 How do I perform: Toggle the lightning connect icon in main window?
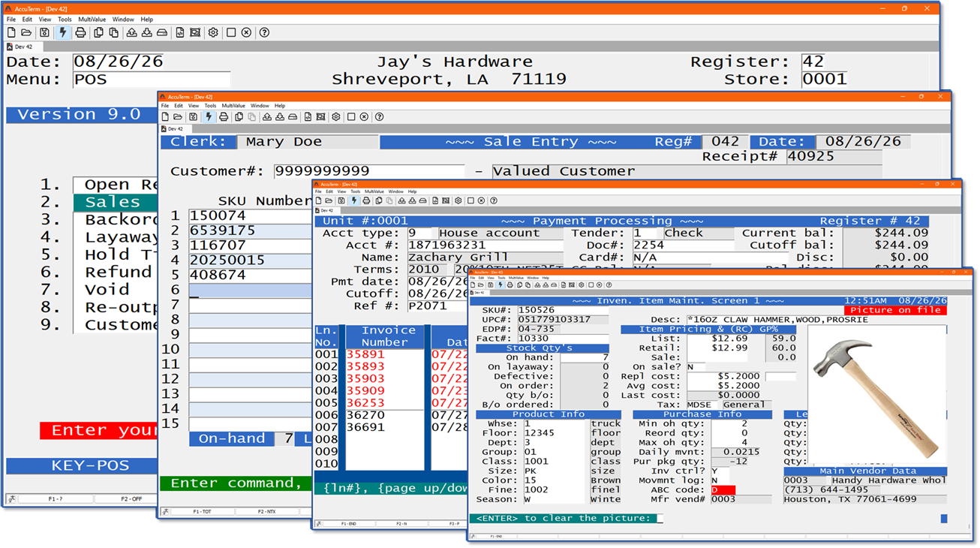point(62,33)
